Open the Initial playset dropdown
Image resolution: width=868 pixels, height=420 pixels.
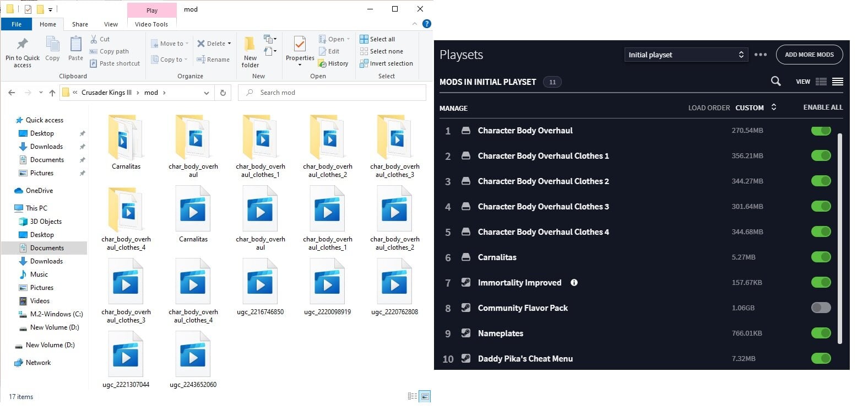686,55
